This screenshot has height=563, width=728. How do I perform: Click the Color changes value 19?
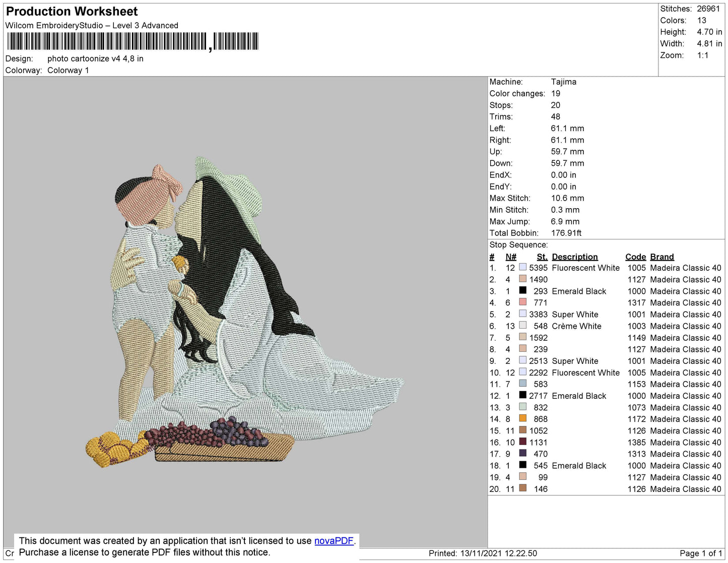point(556,93)
